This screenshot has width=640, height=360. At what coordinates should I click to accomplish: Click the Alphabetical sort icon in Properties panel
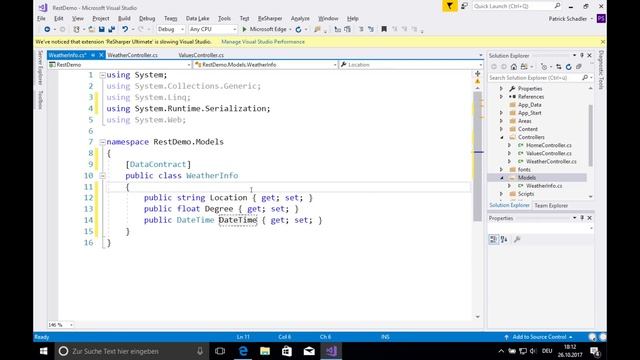tap(504, 240)
